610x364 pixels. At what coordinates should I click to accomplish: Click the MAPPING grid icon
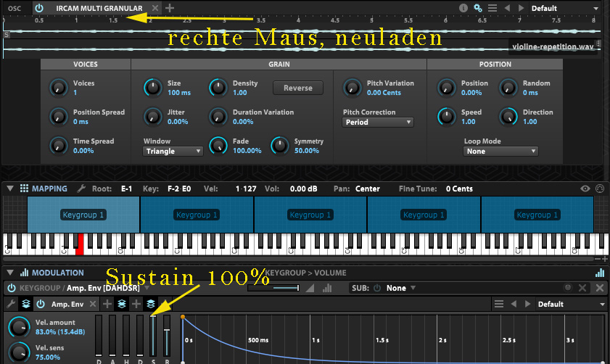24,189
